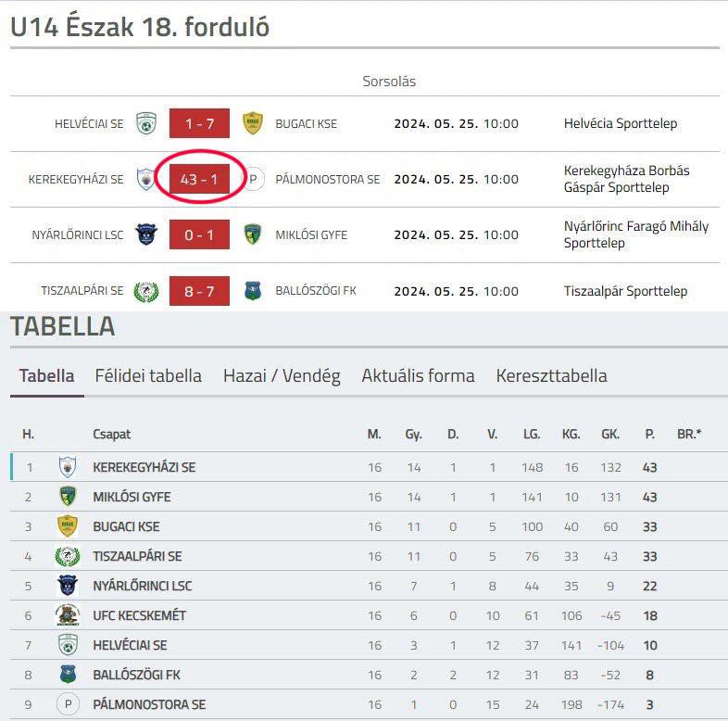The height and width of the screenshot is (721, 728).
Task: Open MIKLÓSI GYFE team in standings
Action: click(x=132, y=497)
